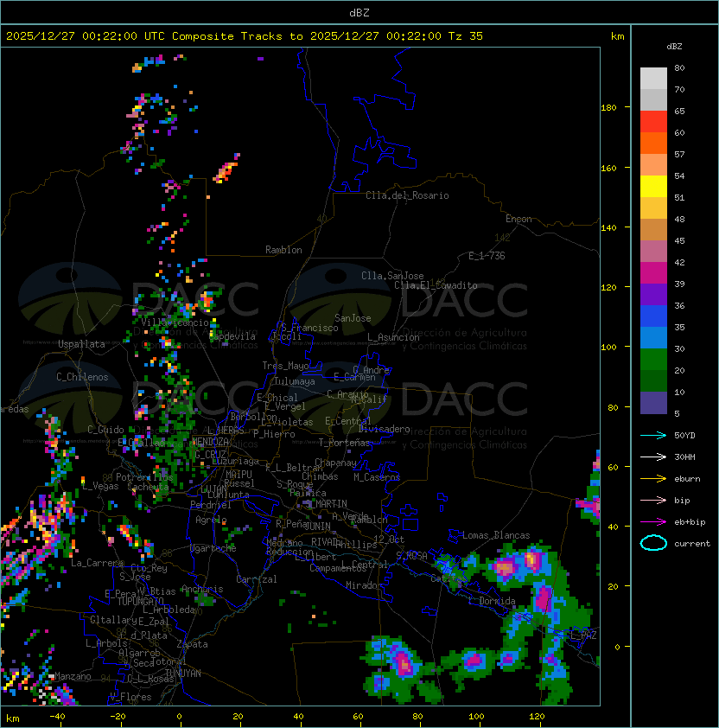Pick the slate purple 5-10 dBZ swatch
This screenshot has height=728, width=719.
tap(653, 403)
